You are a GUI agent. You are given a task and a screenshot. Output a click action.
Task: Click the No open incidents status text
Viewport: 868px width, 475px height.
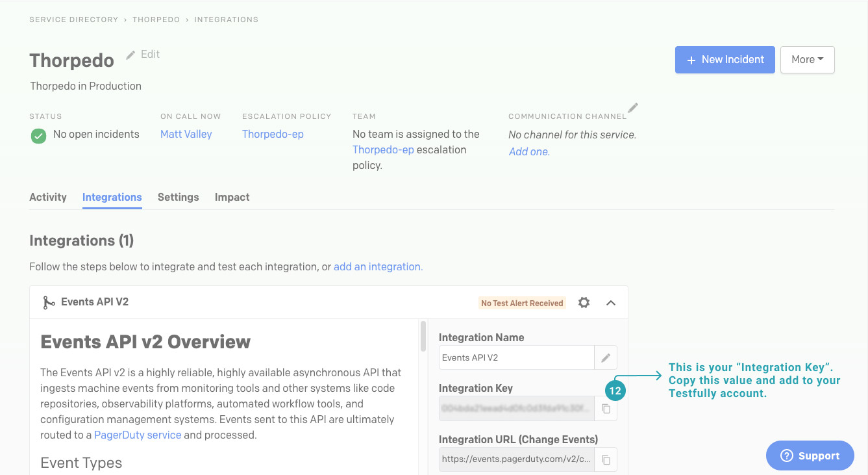(x=96, y=134)
